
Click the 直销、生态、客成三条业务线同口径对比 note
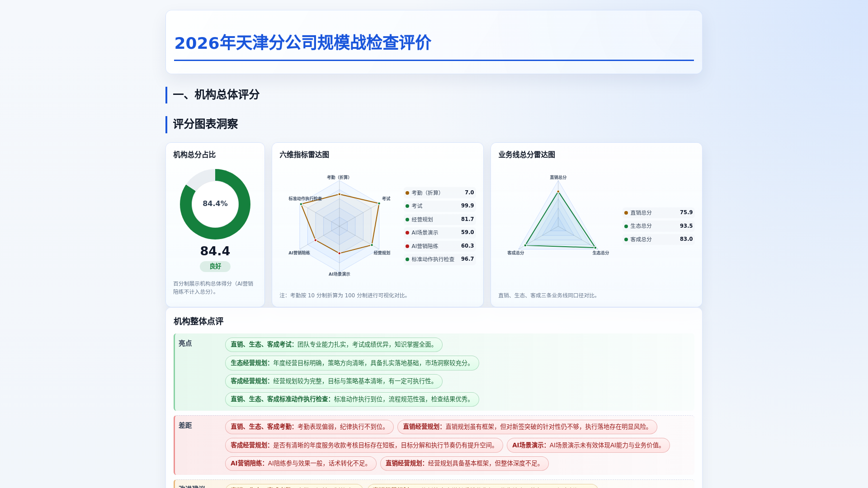pyautogui.click(x=549, y=296)
